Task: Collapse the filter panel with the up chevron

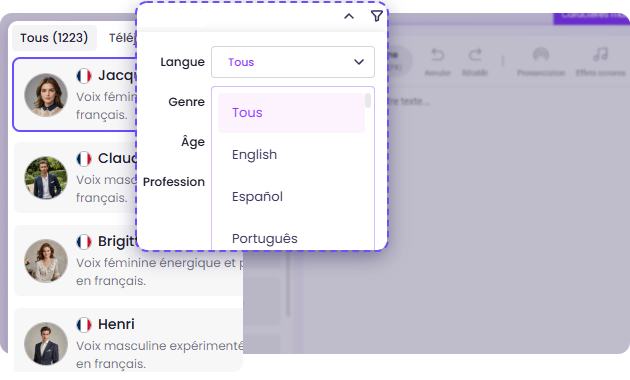Action: pos(349,16)
